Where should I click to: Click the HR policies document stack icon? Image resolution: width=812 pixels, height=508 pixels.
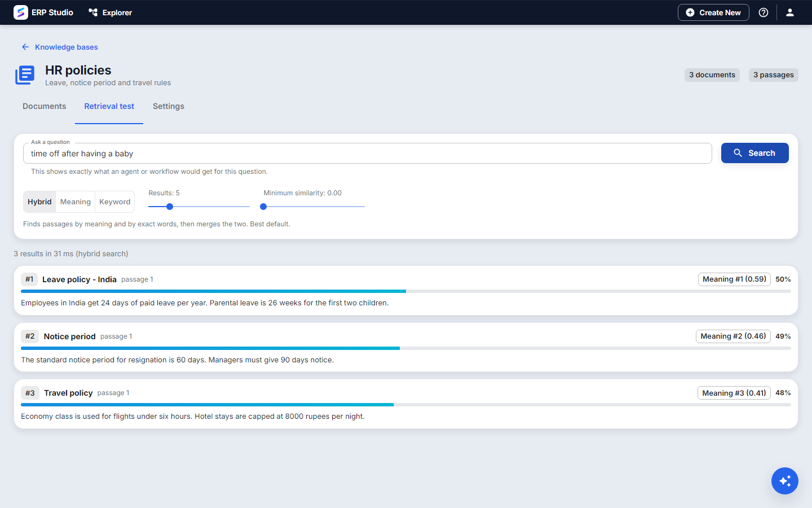click(x=25, y=75)
